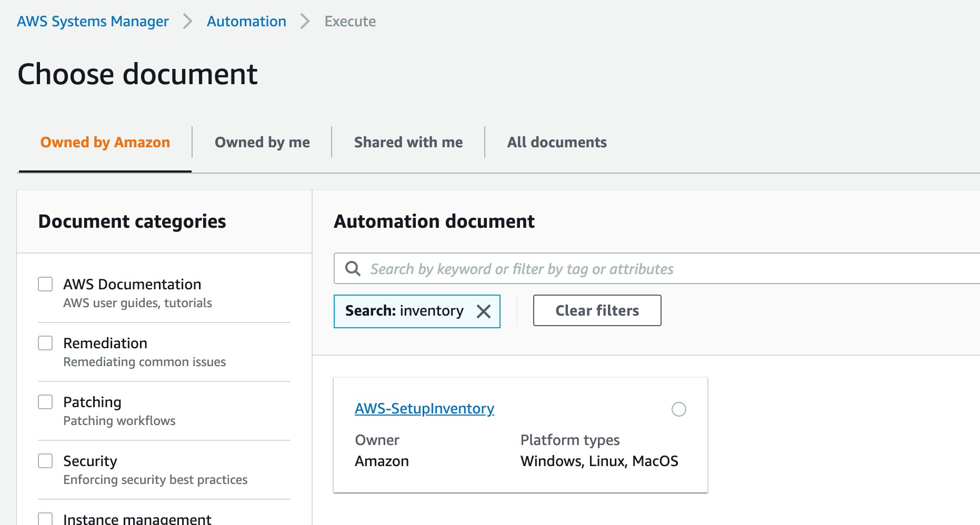The width and height of the screenshot is (980, 525).
Task: Click the 'Choose document' page title
Action: point(137,74)
